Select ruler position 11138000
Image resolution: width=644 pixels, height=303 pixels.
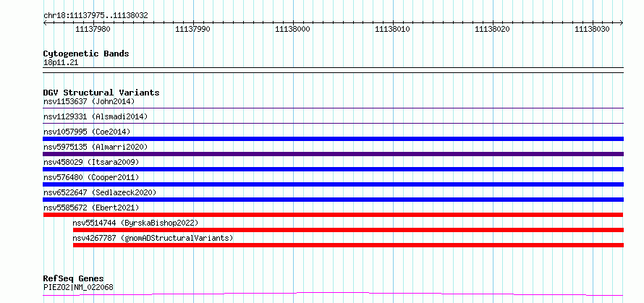coord(293,29)
